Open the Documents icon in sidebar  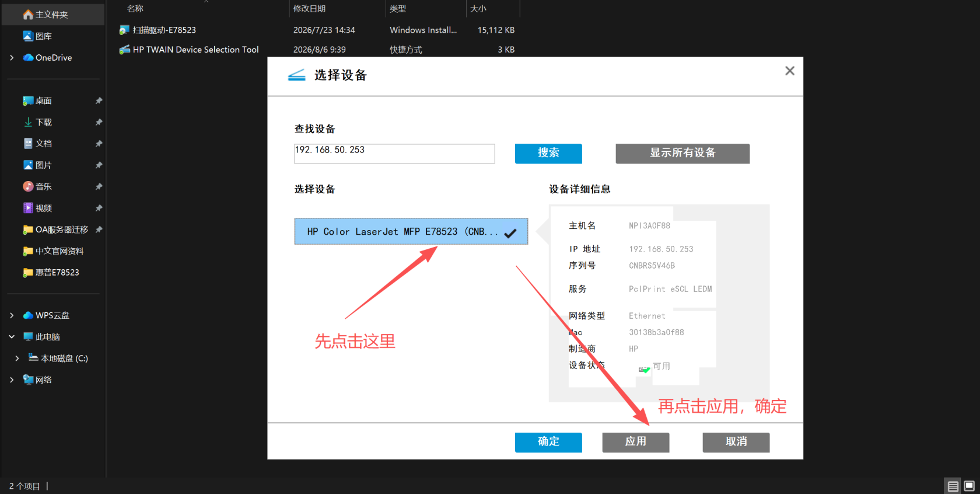pos(28,144)
